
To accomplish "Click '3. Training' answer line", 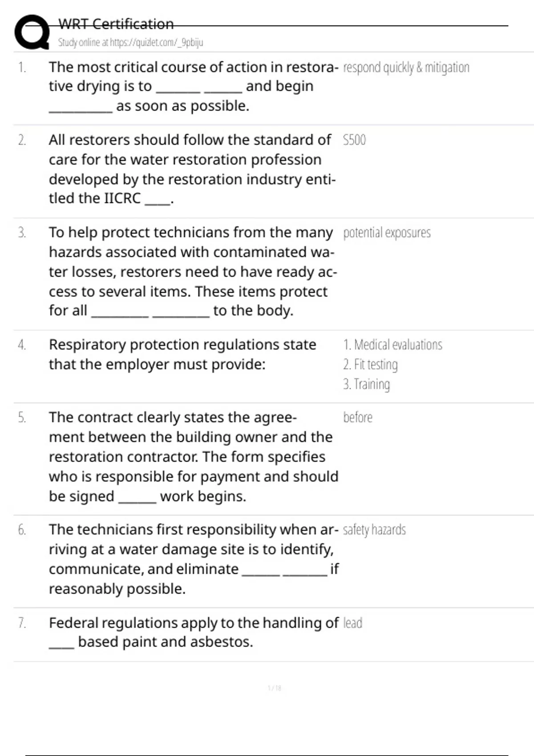I will tap(366, 384).
